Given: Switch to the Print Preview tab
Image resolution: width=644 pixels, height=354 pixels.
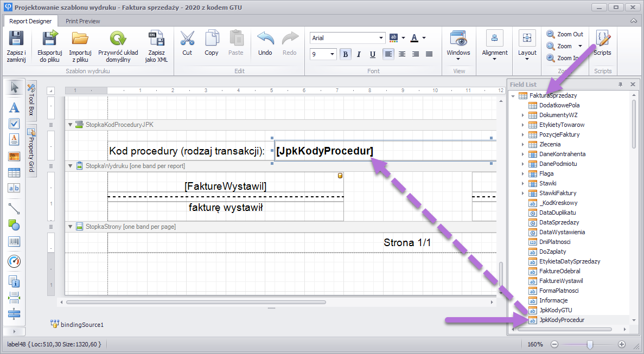Looking at the screenshot, I should [x=83, y=21].
